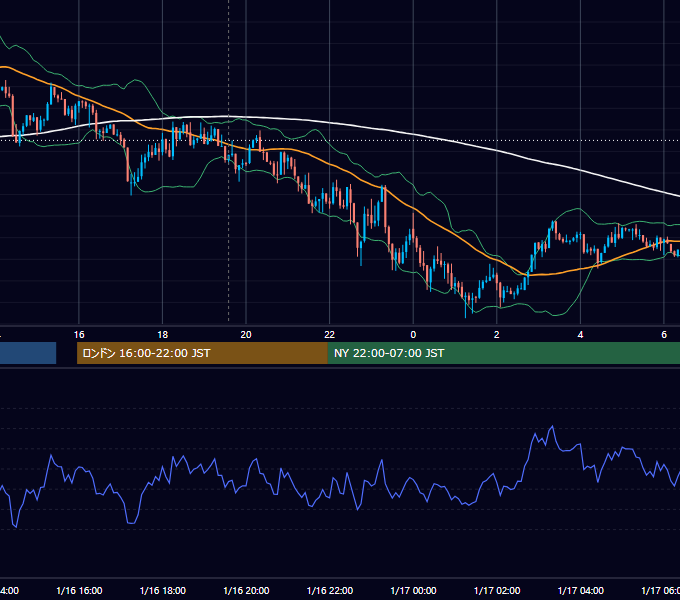
Task: Click the 20 hour axis label
Action: coord(246,335)
